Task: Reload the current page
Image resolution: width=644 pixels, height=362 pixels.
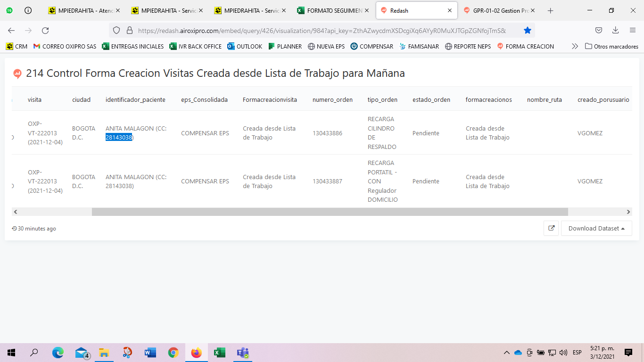Action: coord(45,30)
